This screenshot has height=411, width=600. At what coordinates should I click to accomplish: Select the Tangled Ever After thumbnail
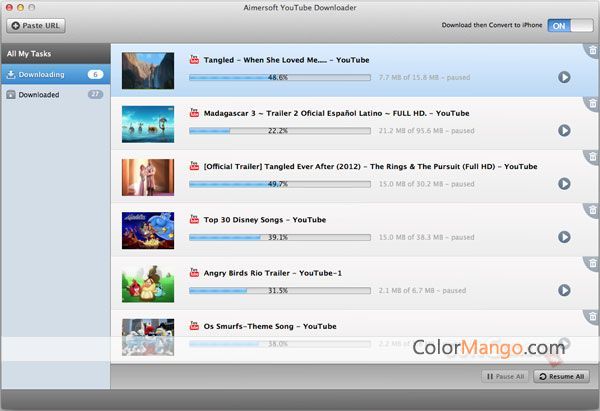pyautogui.click(x=148, y=177)
